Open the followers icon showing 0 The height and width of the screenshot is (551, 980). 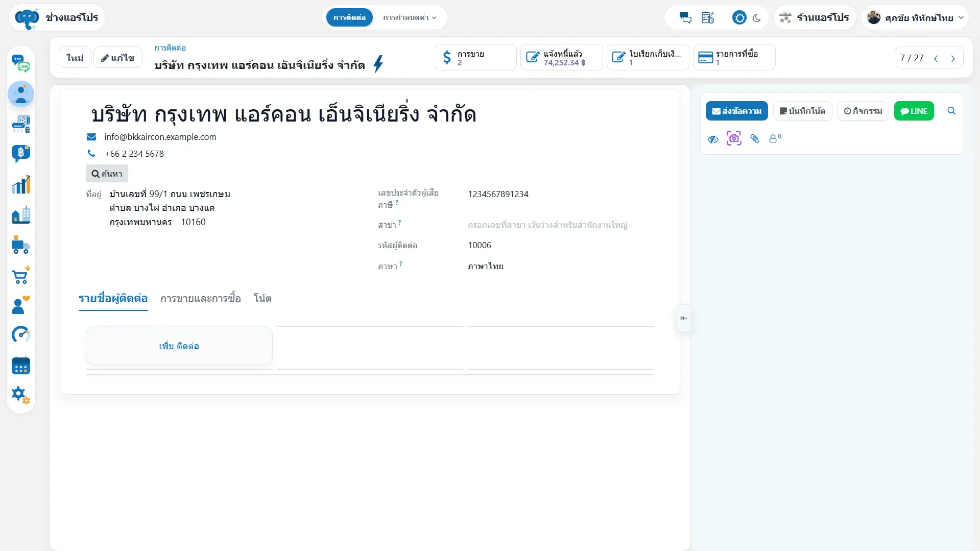(775, 138)
